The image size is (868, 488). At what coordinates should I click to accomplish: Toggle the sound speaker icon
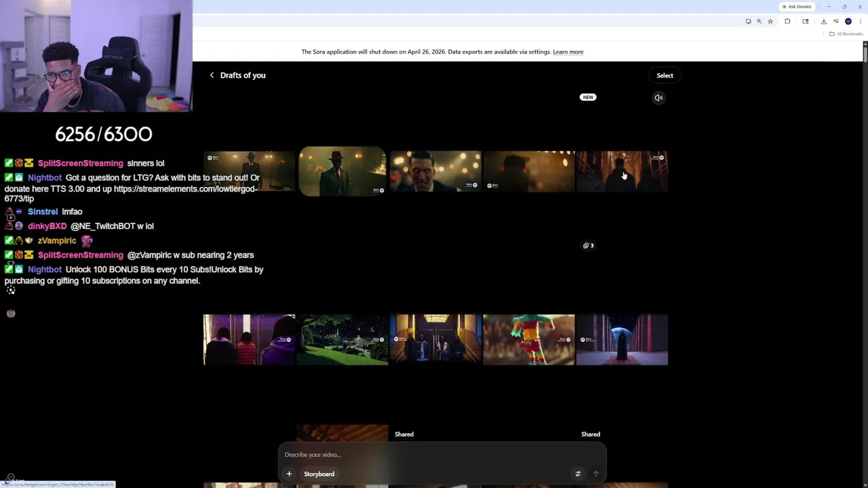point(658,98)
